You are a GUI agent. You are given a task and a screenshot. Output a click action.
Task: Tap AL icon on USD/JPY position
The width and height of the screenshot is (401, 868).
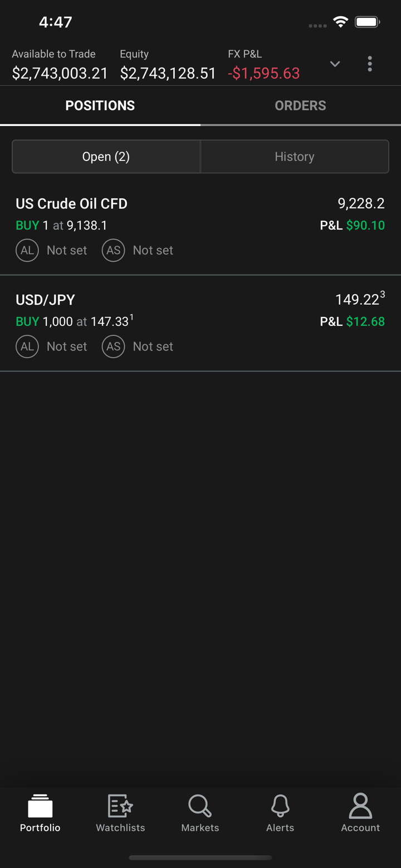(x=27, y=347)
